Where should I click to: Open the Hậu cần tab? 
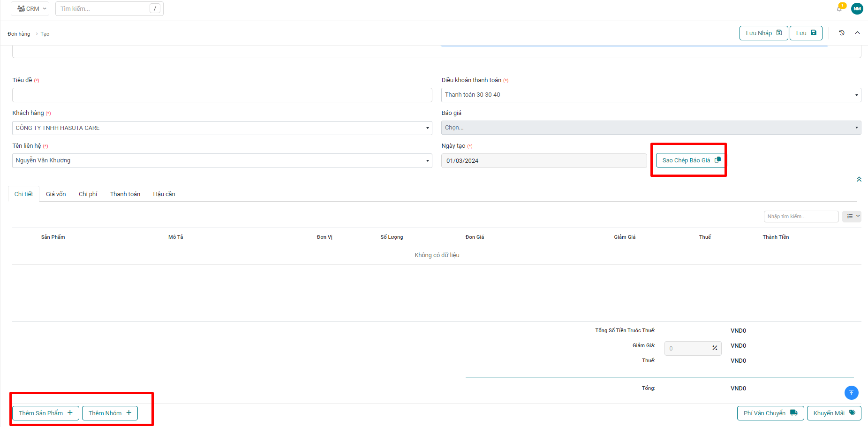[x=164, y=194]
